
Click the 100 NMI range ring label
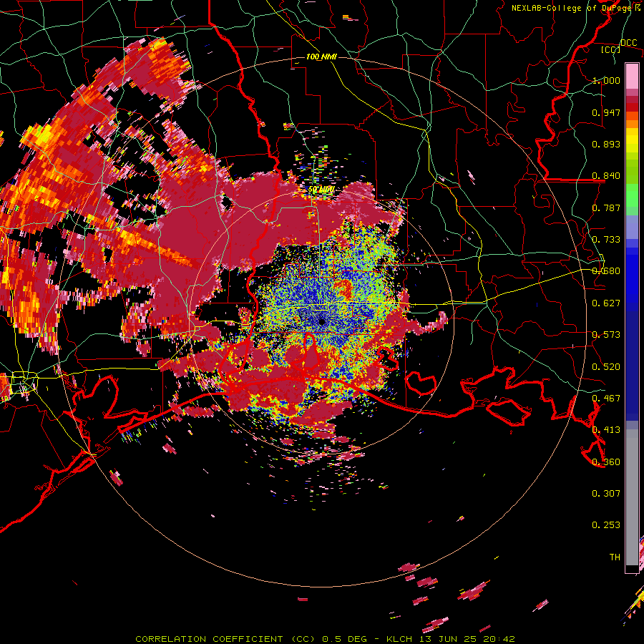tap(321, 57)
